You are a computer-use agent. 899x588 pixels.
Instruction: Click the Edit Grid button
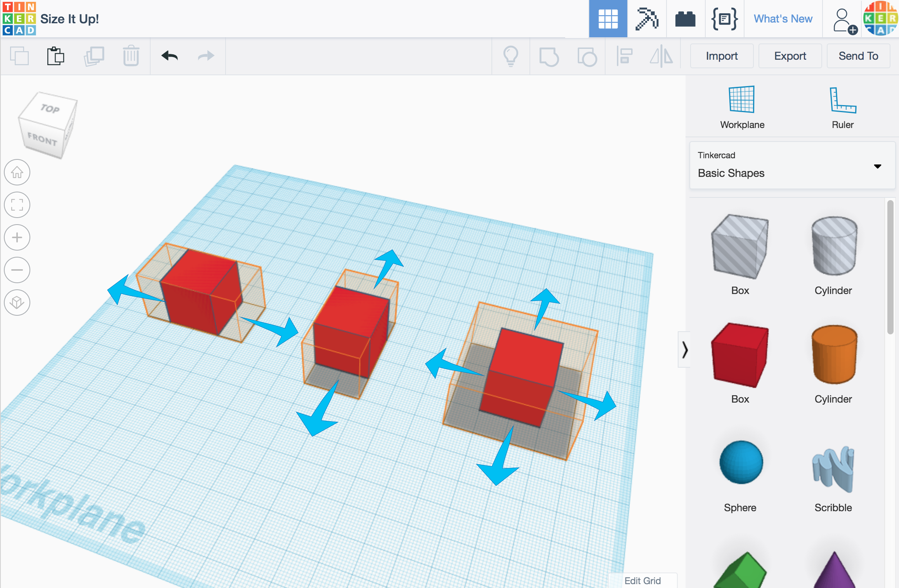click(x=642, y=581)
